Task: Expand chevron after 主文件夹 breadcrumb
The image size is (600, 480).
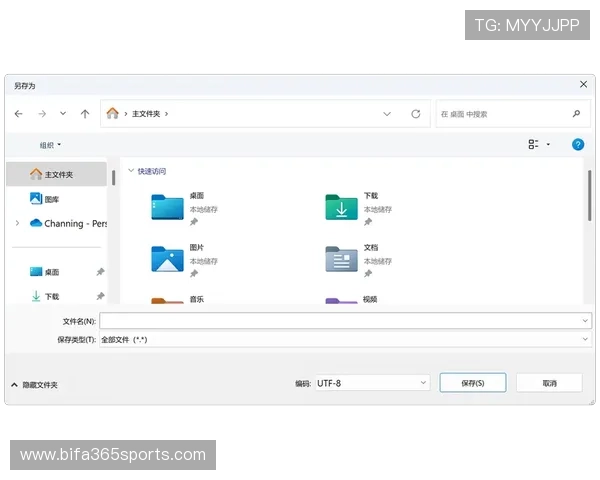Action: pyautogui.click(x=166, y=114)
